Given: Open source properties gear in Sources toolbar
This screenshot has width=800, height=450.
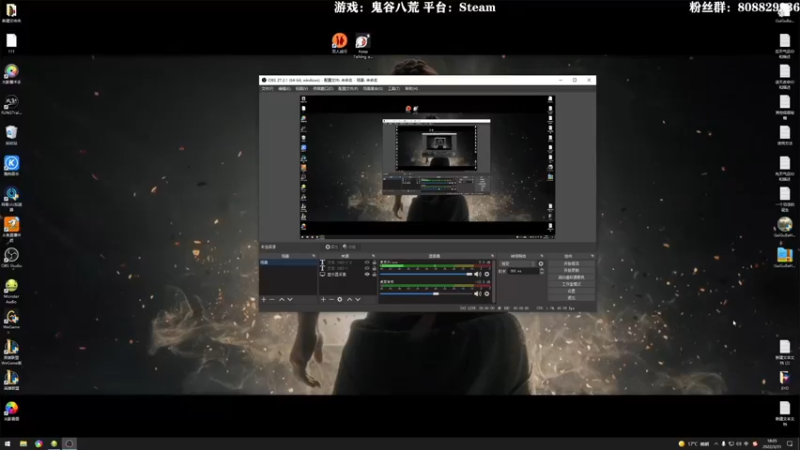Looking at the screenshot, I should tap(340, 299).
